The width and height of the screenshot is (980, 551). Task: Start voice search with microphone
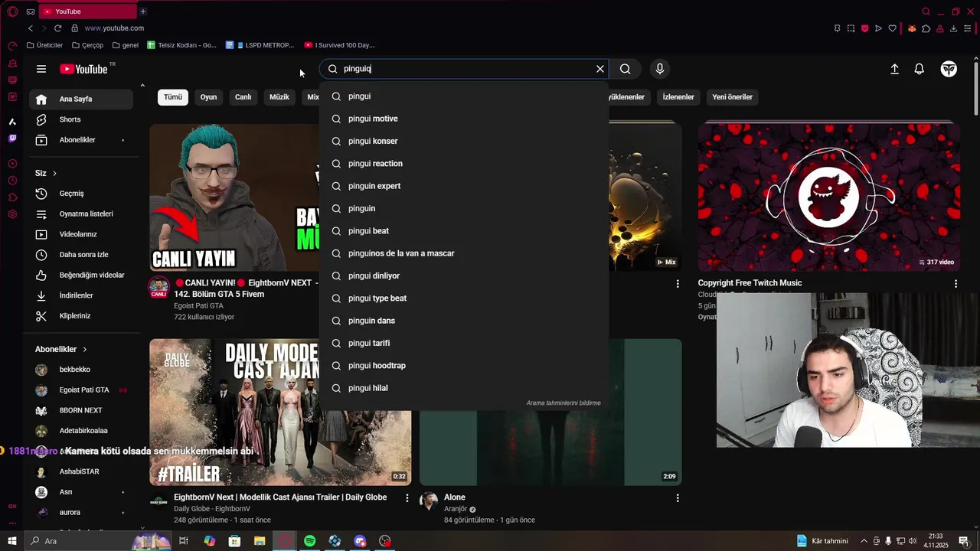[x=660, y=69]
